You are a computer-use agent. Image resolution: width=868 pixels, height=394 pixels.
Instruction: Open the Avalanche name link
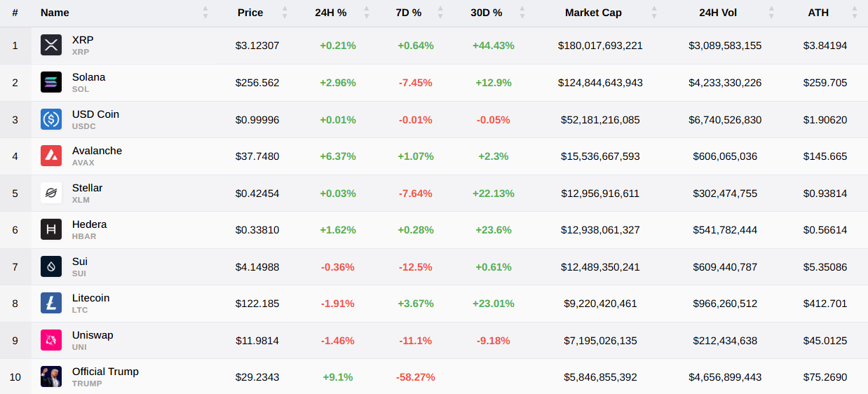click(x=97, y=151)
